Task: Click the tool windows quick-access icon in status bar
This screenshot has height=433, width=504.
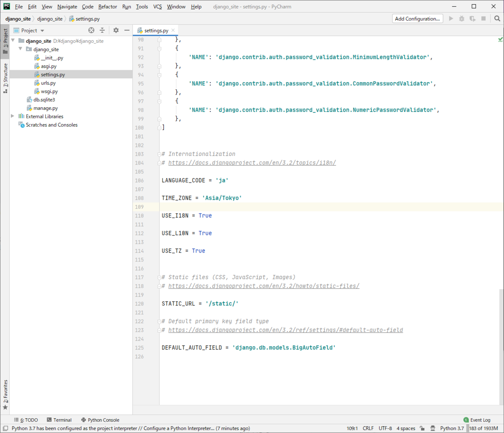Action: 5,428
